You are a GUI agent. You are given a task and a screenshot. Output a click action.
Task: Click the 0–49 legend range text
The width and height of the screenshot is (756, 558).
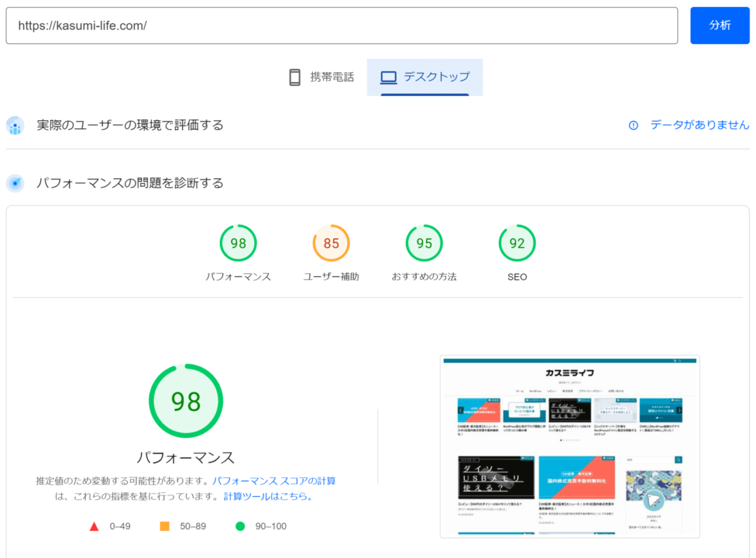(x=120, y=526)
